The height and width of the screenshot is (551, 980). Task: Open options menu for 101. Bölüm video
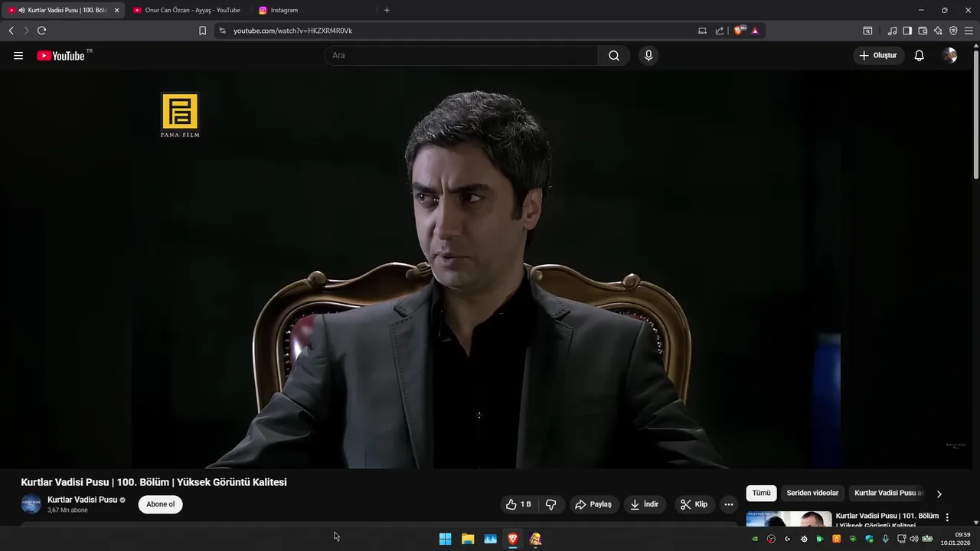click(x=947, y=517)
